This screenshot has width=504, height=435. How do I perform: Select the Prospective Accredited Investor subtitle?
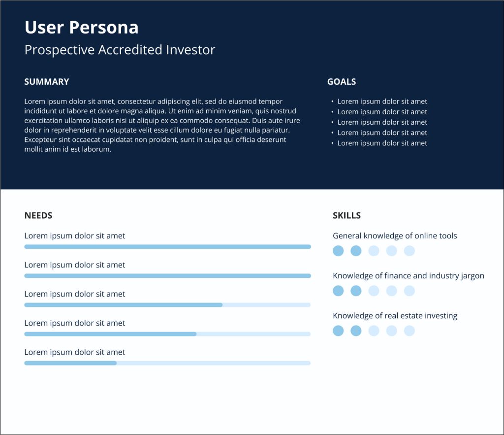point(120,50)
